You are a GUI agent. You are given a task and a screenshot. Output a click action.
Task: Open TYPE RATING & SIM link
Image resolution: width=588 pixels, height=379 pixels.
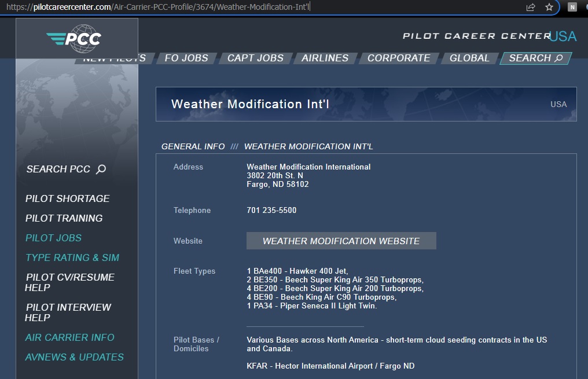72,257
